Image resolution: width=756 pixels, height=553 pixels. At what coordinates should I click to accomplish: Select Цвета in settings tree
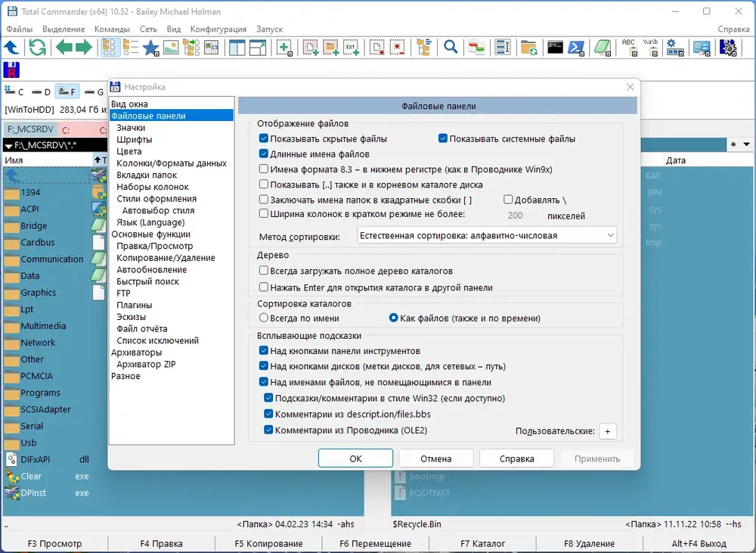(x=129, y=151)
